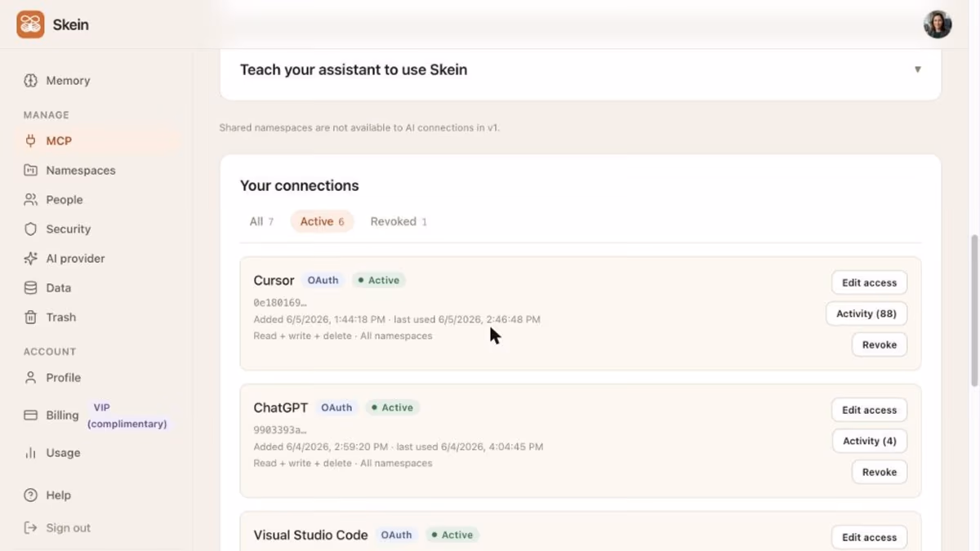The width and height of the screenshot is (980, 551).
Task: Click the page vertical scrollbar
Action: 973,310
